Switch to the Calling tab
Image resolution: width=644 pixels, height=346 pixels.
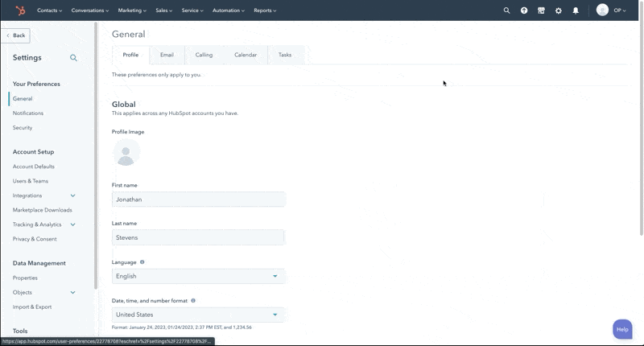204,55
